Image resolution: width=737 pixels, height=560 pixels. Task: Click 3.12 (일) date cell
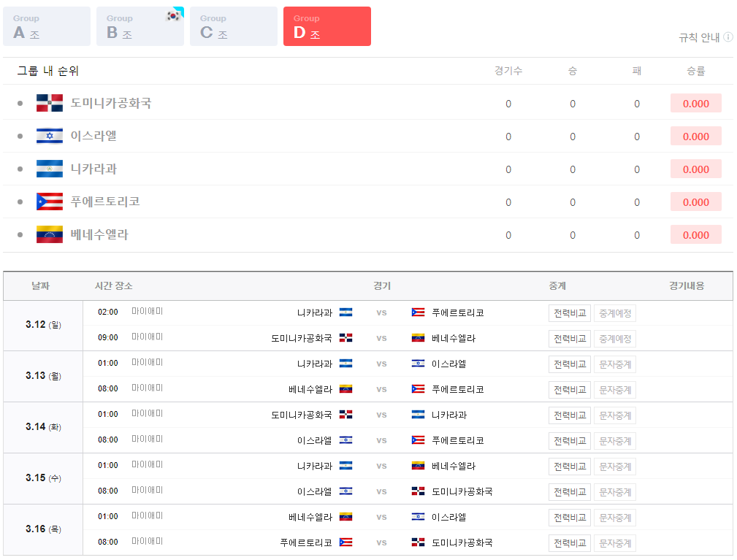click(43, 325)
